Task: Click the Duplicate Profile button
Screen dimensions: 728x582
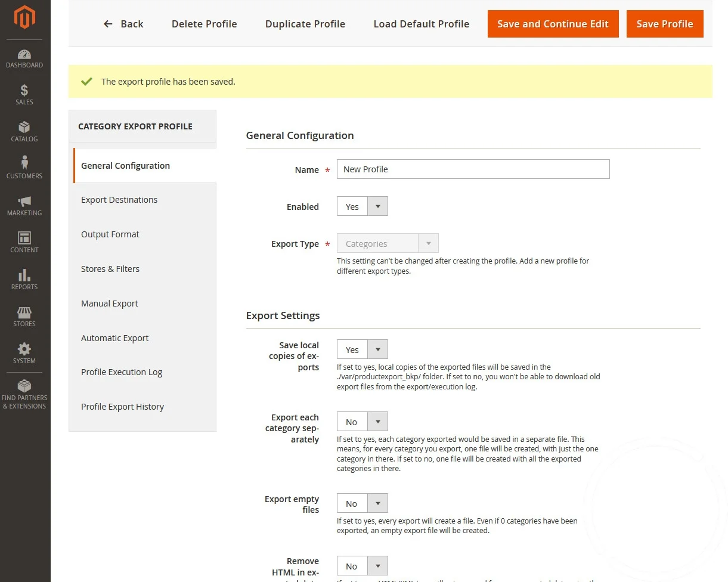Action: [305, 24]
